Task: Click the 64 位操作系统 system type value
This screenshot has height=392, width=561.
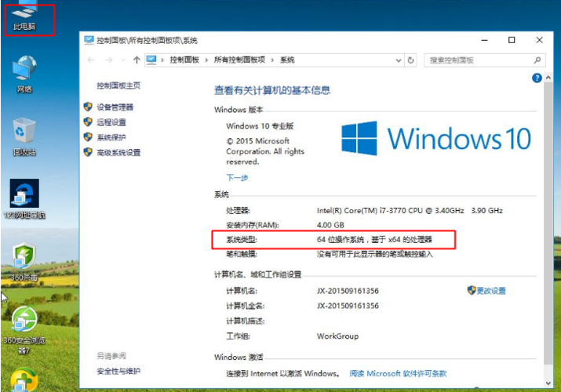Action: click(374, 239)
